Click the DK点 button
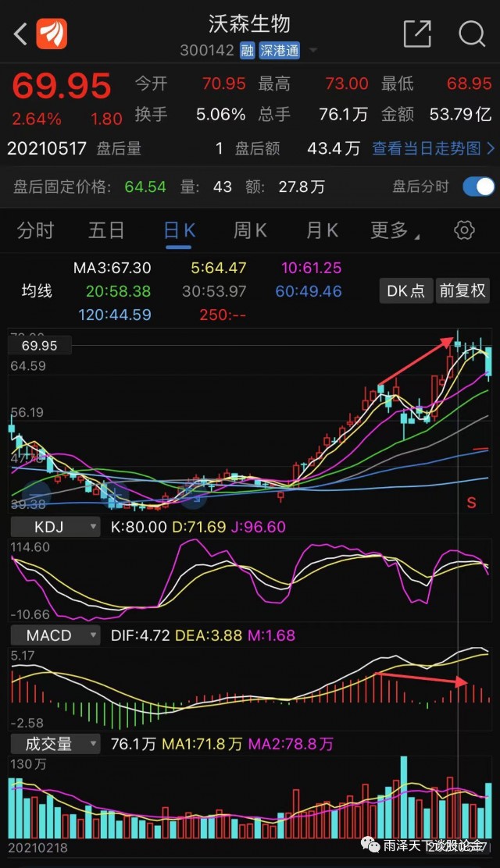500x868 pixels. point(405,290)
